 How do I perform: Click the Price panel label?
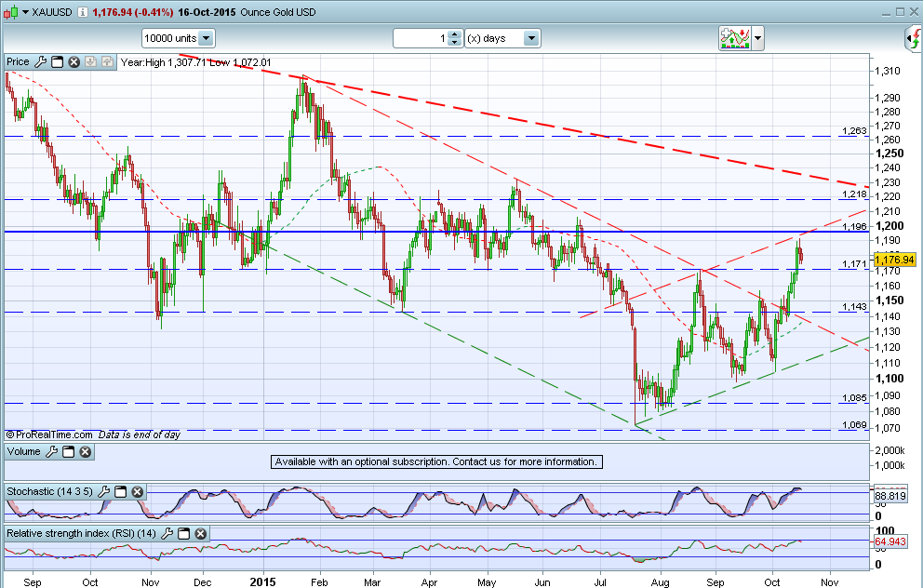(x=18, y=61)
